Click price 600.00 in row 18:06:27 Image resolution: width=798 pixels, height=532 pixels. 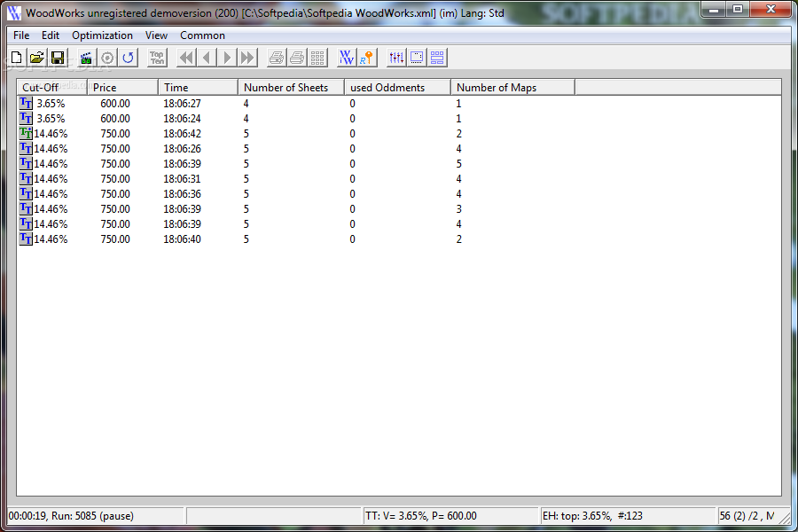coord(115,104)
